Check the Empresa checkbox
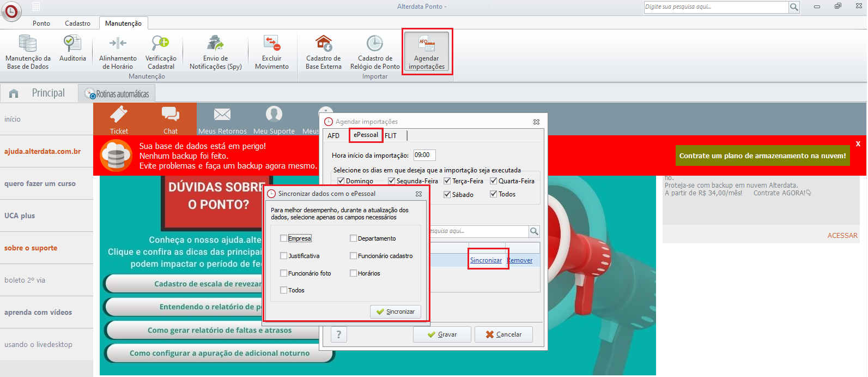868x377 pixels. (283, 238)
